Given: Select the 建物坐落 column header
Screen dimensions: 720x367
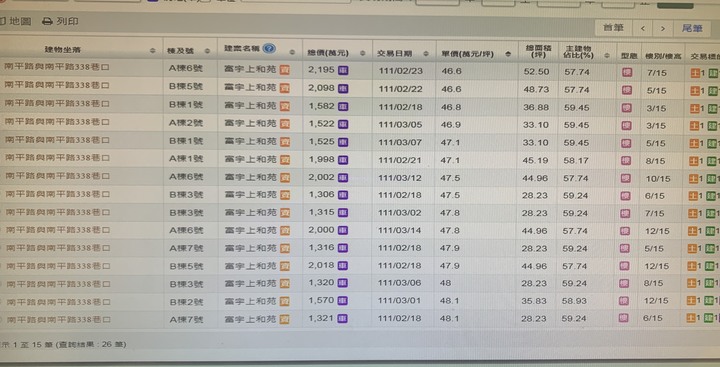Looking at the screenshot, I should pos(62,50).
